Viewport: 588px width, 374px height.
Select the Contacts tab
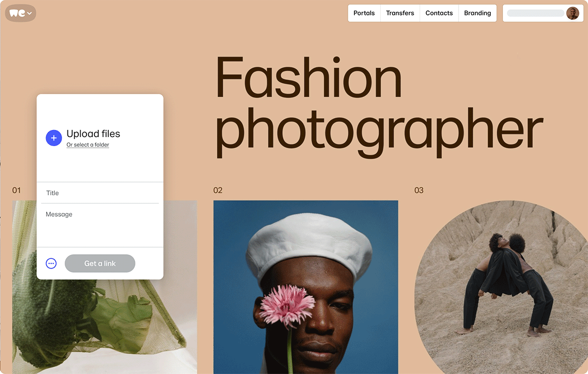[x=439, y=13]
